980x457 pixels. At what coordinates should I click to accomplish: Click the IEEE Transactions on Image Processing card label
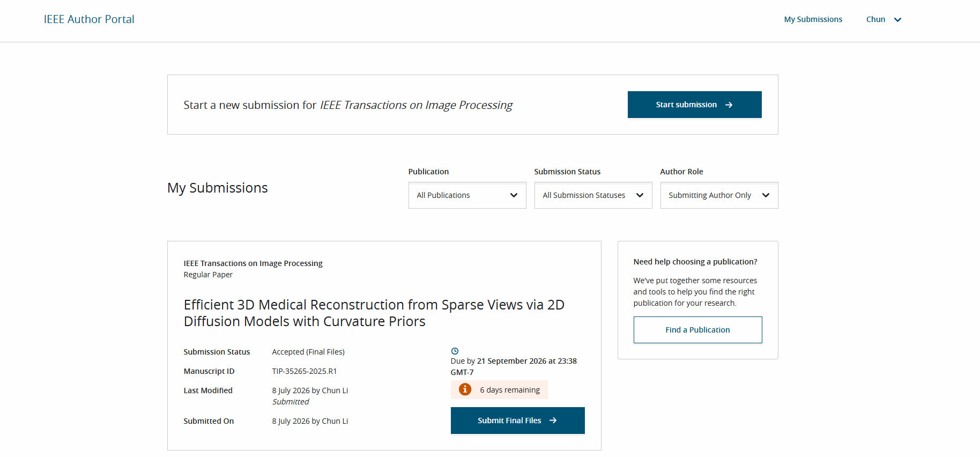[x=253, y=263]
